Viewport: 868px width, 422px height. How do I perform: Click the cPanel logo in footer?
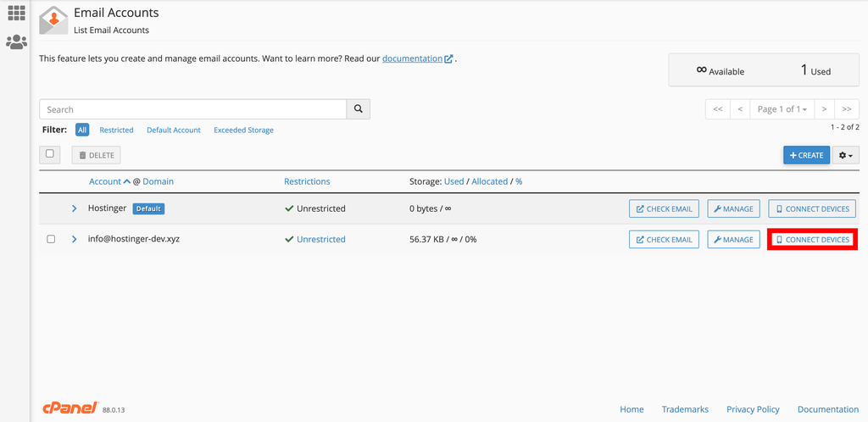click(70, 408)
